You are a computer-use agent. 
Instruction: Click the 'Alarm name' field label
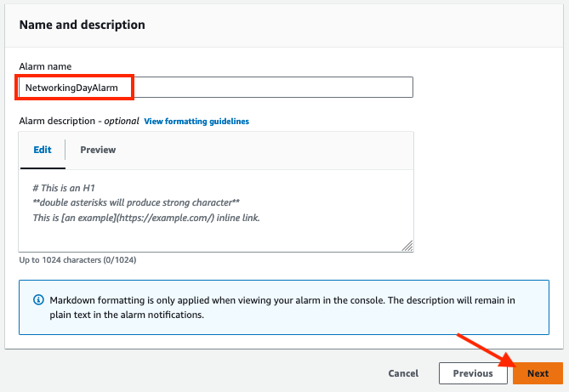point(45,66)
